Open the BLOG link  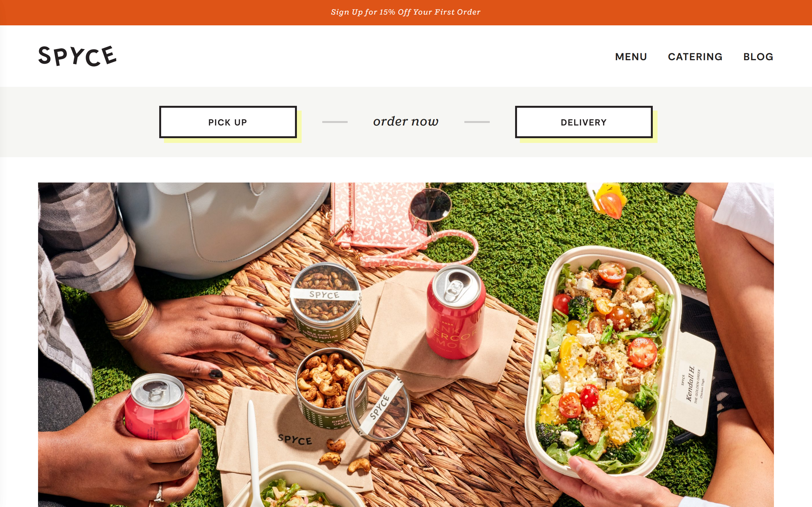tap(758, 57)
